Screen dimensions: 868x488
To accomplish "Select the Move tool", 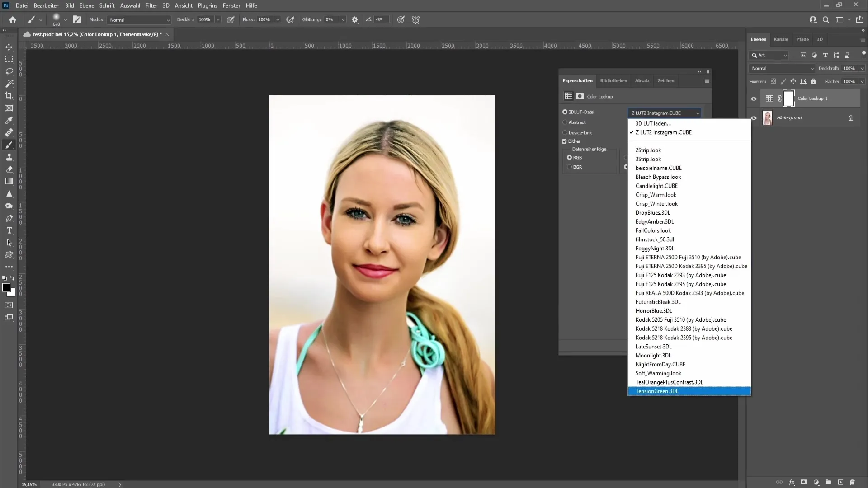I will point(9,47).
